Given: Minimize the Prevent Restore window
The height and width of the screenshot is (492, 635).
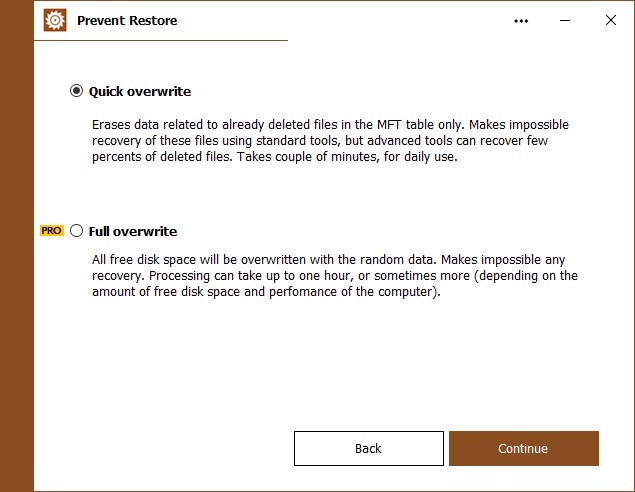Looking at the screenshot, I should pyautogui.click(x=565, y=20).
